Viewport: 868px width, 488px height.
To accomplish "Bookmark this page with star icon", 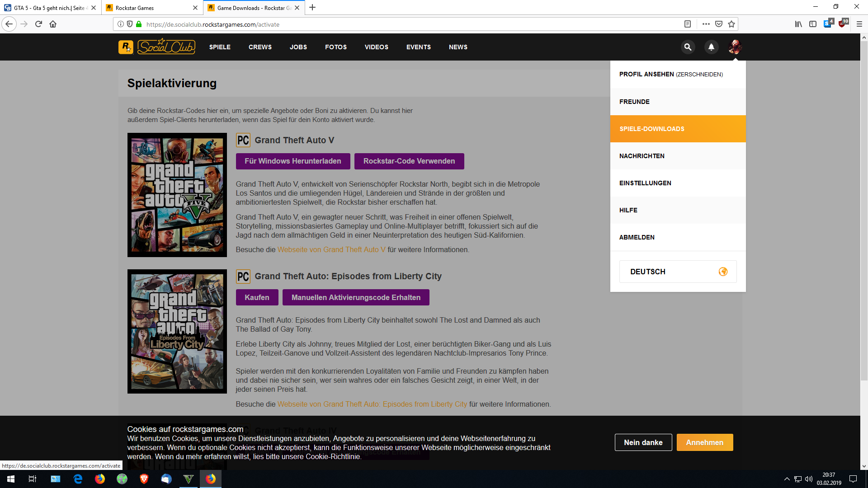I will pyautogui.click(x=731, y=24).
